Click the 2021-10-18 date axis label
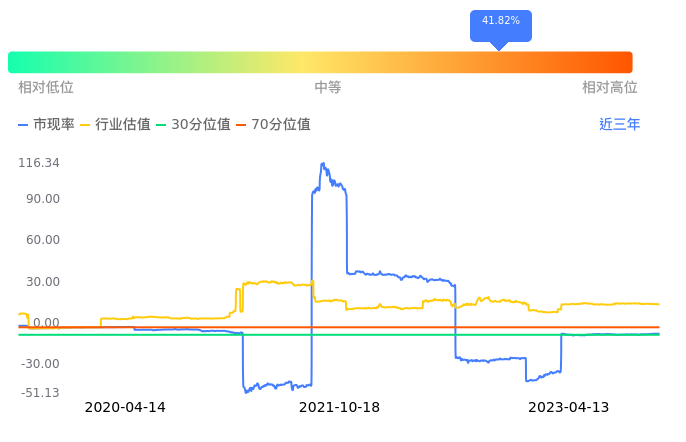This screenshot has height=442, width=686. [x=339, y=408]
